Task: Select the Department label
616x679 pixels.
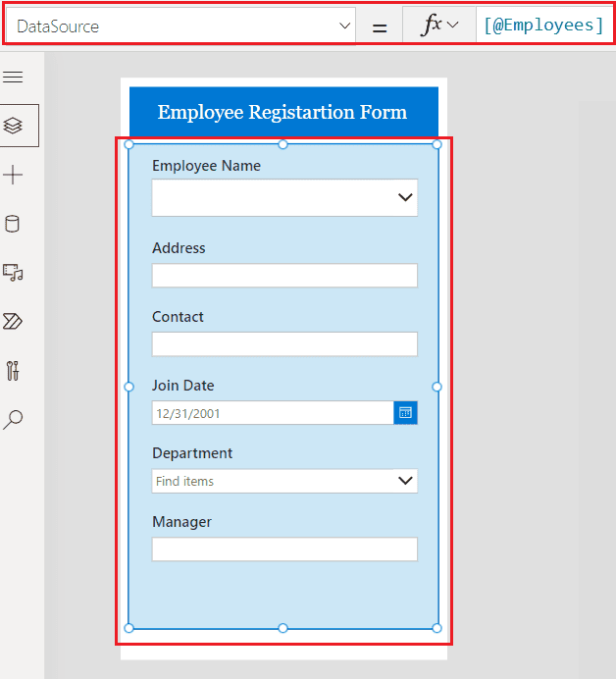Action: [x=192, y=453]
